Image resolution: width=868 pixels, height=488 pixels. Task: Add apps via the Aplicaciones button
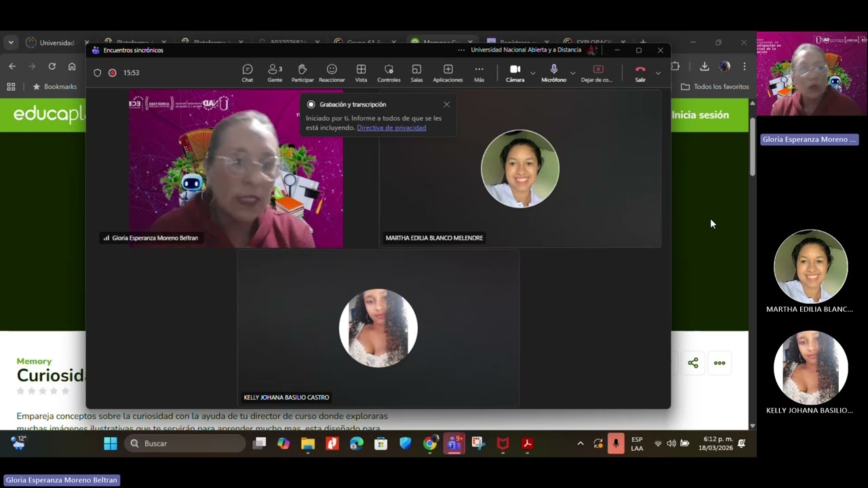tap(448, 73)
